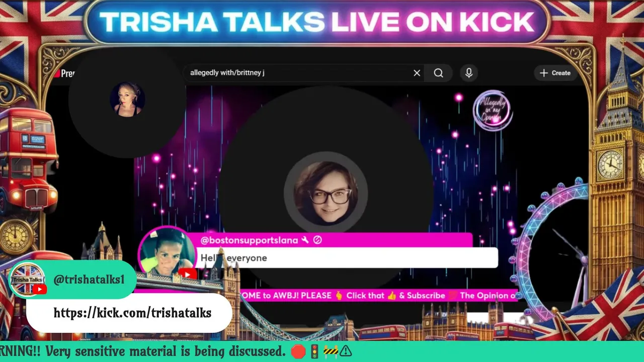
Task: Open the Create button menu
Action: pyautogui.click(x=555, y=73)
